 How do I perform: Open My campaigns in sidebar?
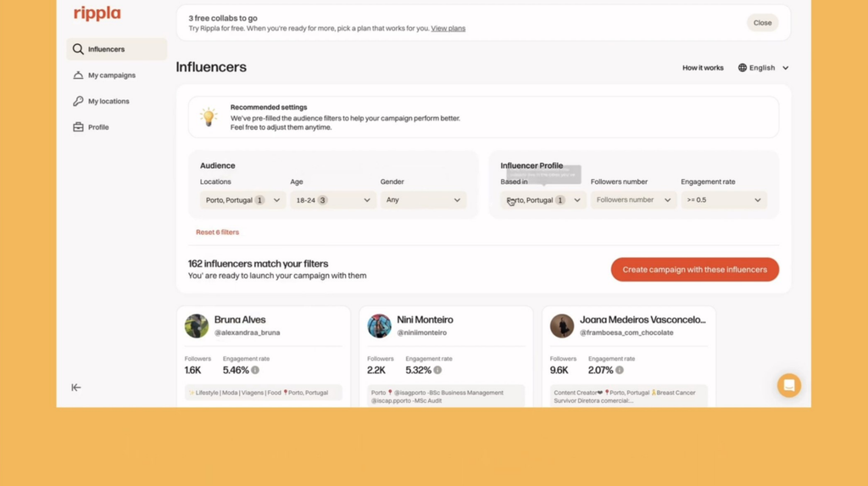(x=111, y=75)
